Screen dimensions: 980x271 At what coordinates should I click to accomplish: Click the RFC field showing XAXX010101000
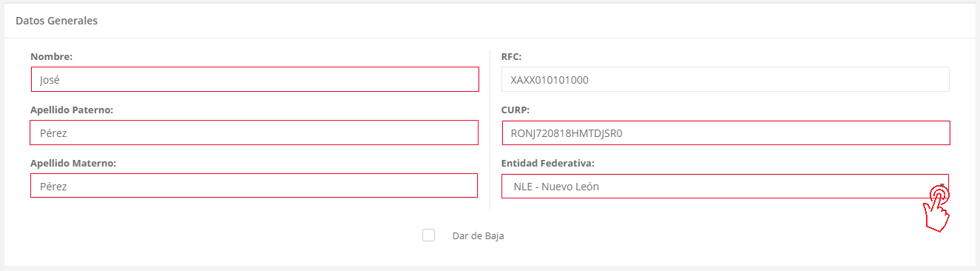(725, 79)
